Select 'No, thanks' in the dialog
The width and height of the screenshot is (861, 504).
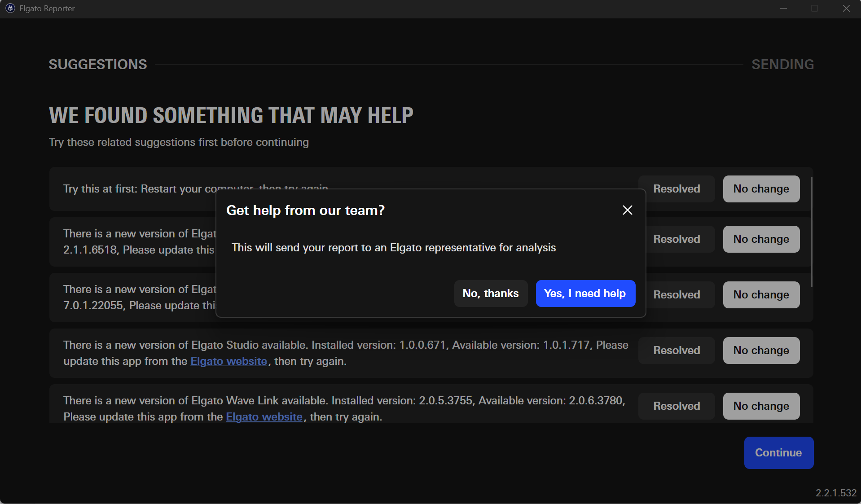point(490,293)
